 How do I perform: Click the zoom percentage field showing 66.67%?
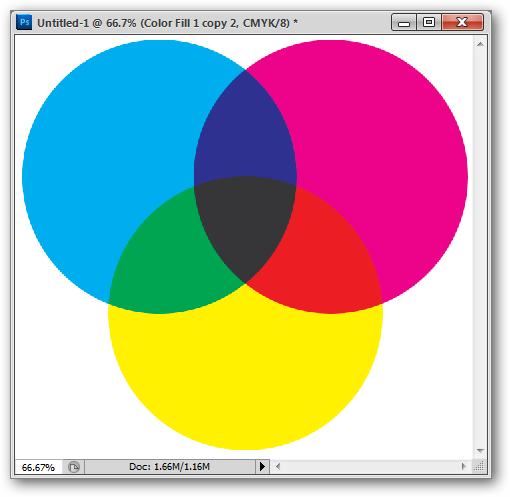[38, 467]
